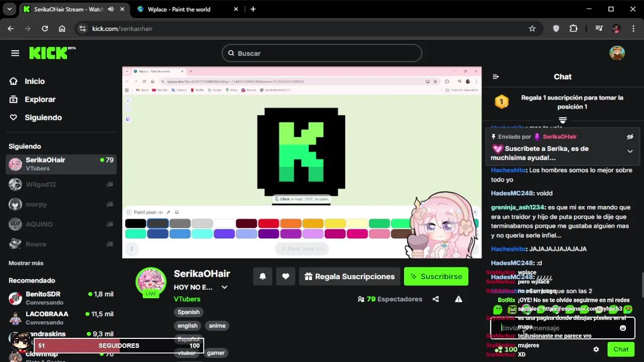Open the emoji picker in the message box

(x=623, y=328)
